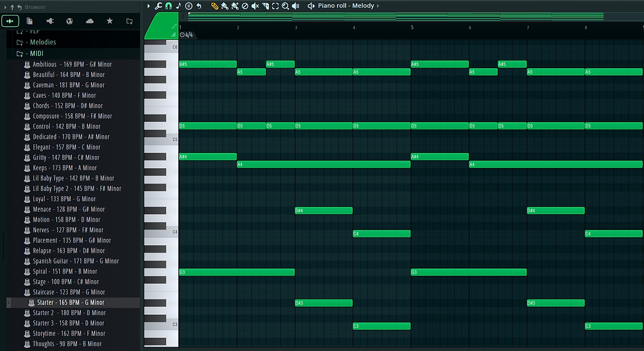
Task: Click the green note overview scrollbar
Action: pyautogui.click(x=396, y=16)
